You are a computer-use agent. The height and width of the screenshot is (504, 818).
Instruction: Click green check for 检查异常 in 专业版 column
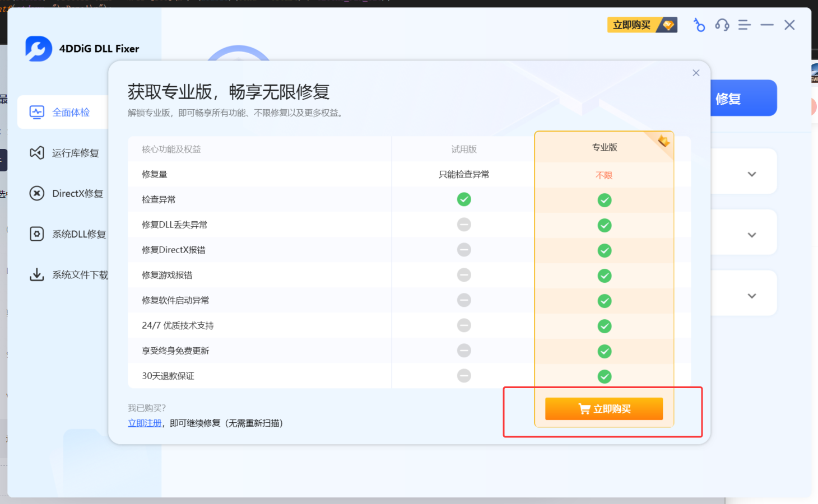click(x=605, y=200)
